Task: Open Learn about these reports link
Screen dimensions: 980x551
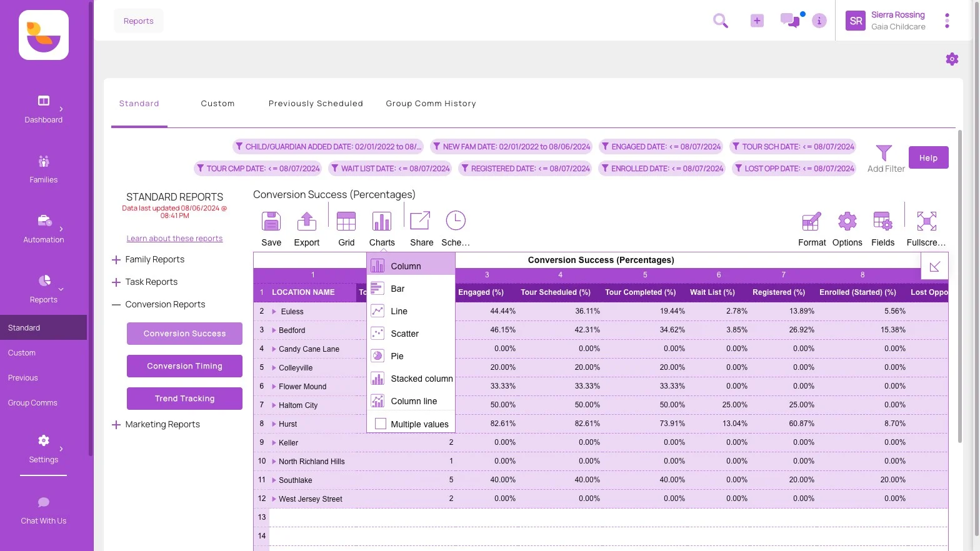Action: (x=174, y=239)
